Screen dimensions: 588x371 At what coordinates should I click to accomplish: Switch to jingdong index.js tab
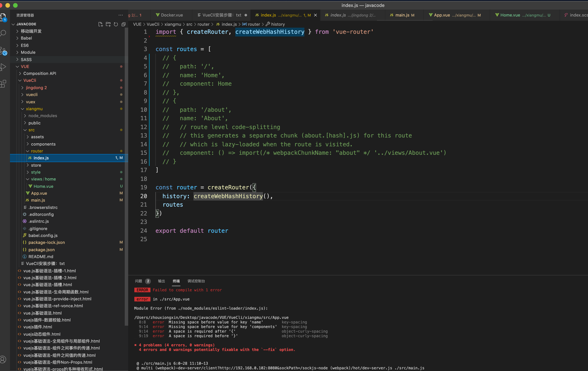pyautogui.click(x=352, y=15)
